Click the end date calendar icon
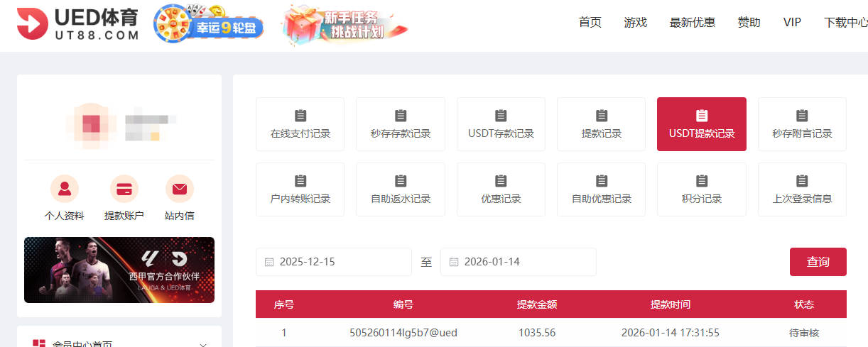 454,262
